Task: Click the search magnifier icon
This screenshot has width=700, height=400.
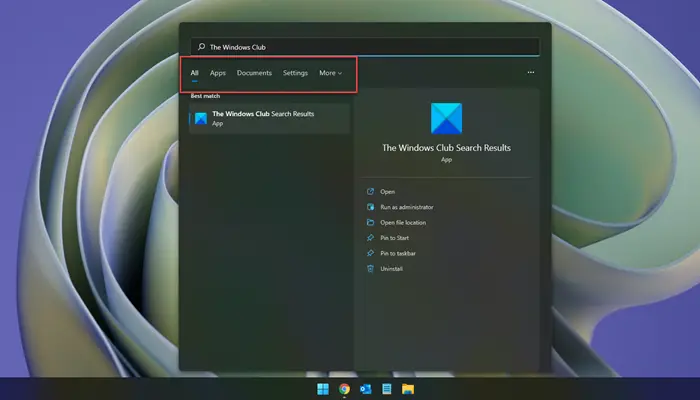Action: point(201,46)
